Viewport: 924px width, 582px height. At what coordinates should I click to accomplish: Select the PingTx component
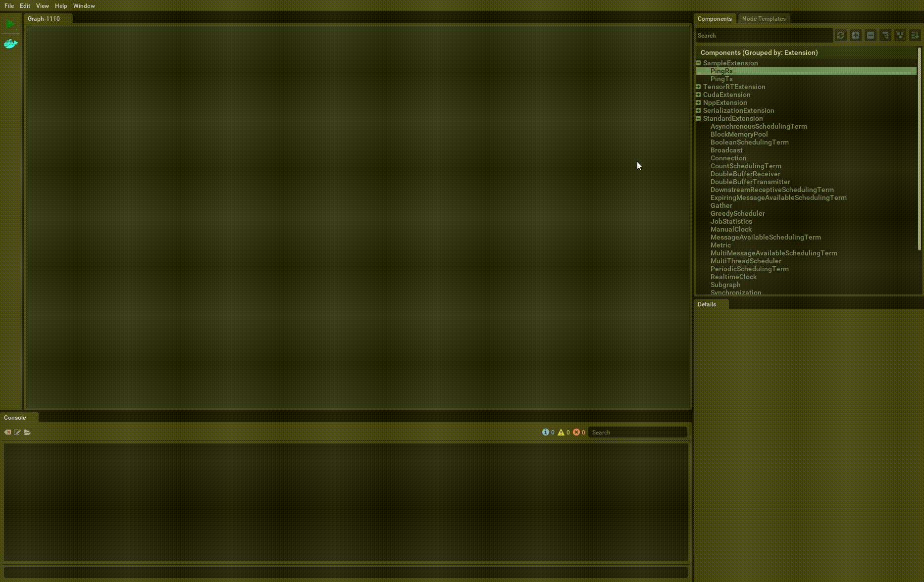pyautogui.click(x=721, y=79)
